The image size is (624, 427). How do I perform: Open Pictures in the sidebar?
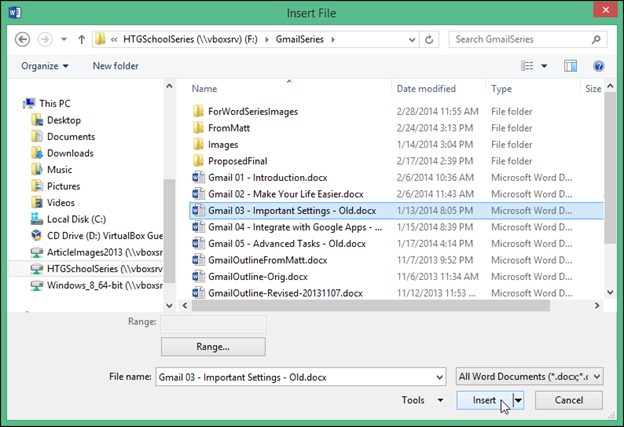pos(56,186)
